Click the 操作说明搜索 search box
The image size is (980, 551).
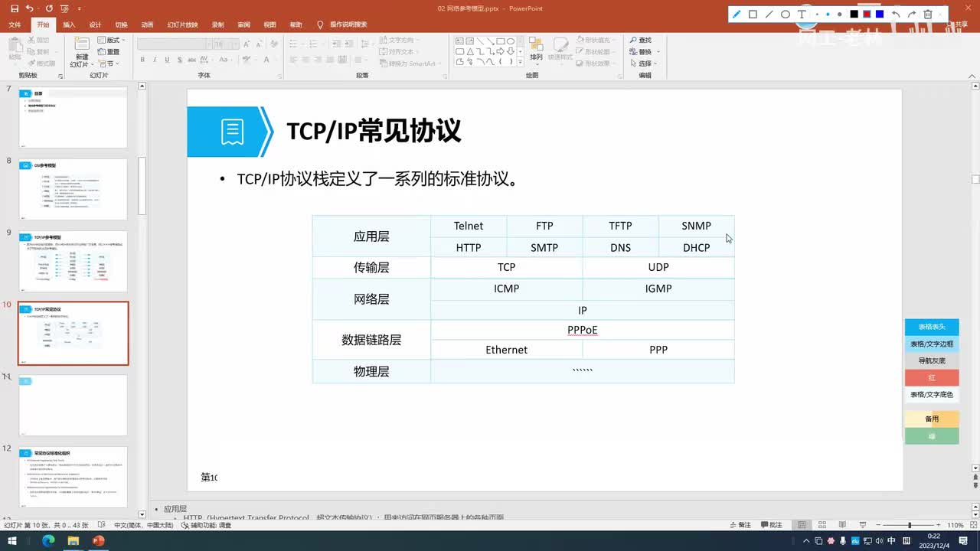(348, 24)
